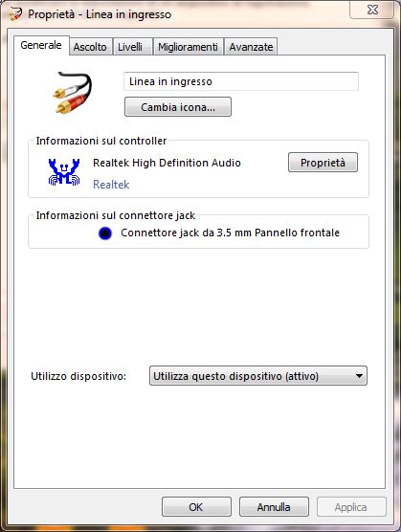Expand the Utilizzo dispositivo dropdown

[258, 376]
